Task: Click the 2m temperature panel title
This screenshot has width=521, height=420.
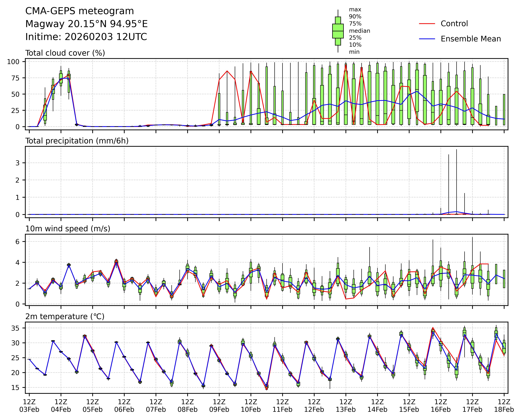Action: pos(65,316)
